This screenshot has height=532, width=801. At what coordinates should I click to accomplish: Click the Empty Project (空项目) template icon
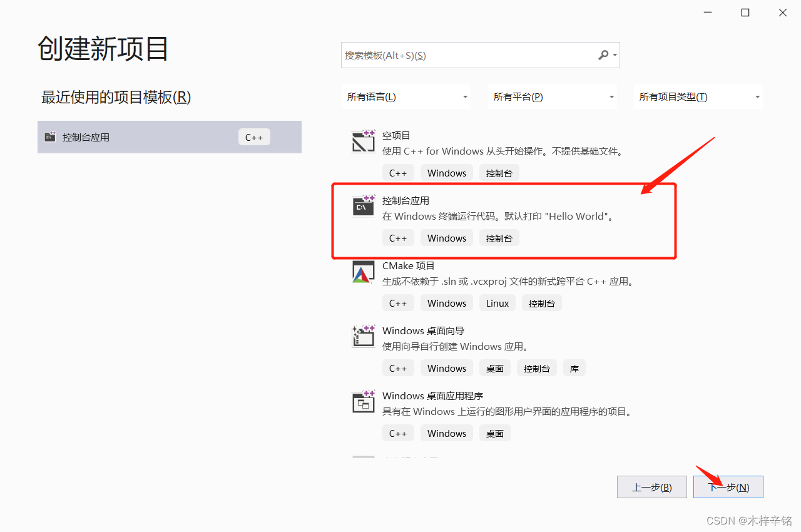coord(363,141)
